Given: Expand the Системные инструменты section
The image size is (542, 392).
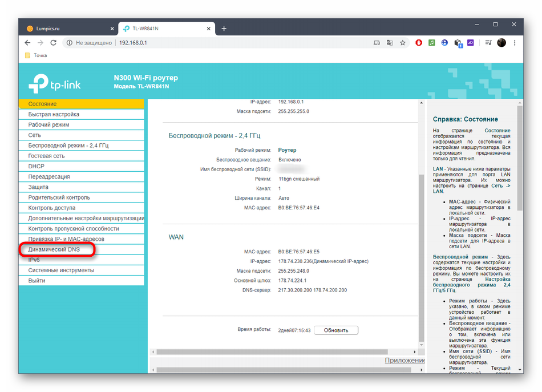Looking at the screenshot, I should click(x=61, y=270).
